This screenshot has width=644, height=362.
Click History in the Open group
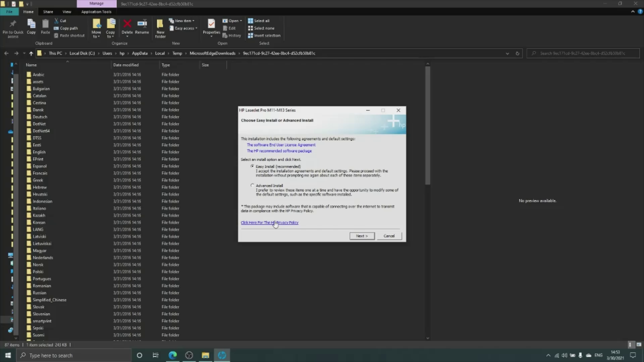[232, 35]
